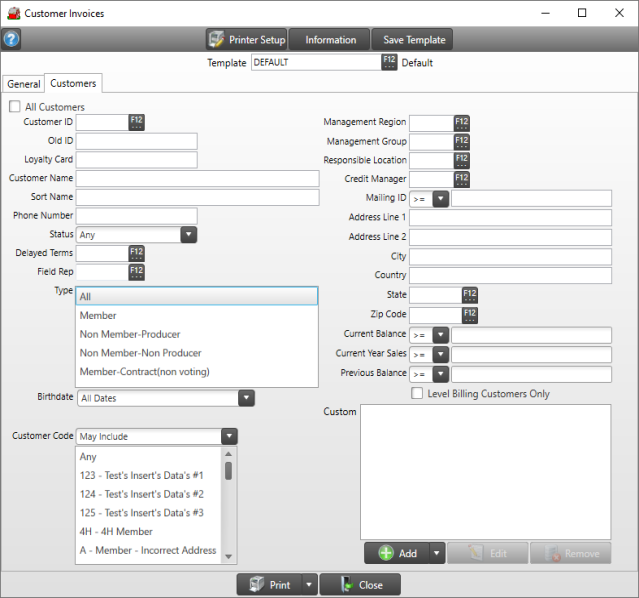Open the F12 lookup for Zip Code
This screenshot has width=639, height=598.
469,314
